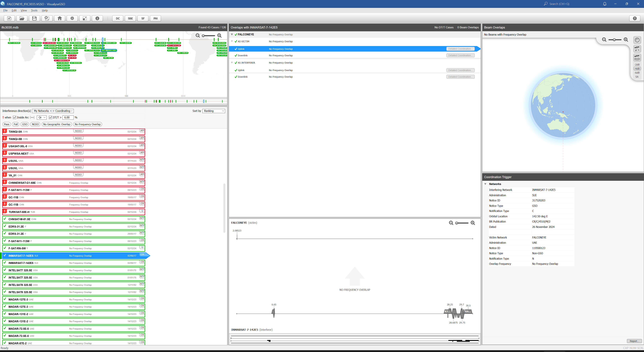The image size is (644, 352).
Task: Open the Edit menu
Action: pos(14,11)
